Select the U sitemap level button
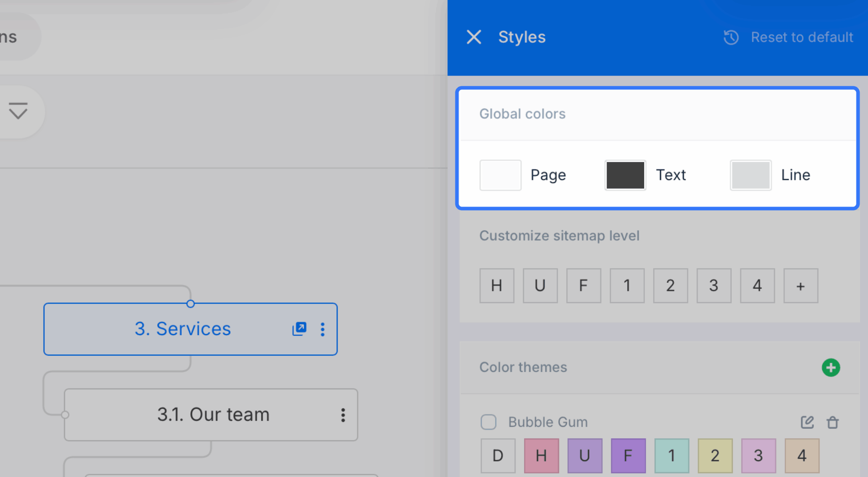868x477 pixels. [x=540, y=285]
